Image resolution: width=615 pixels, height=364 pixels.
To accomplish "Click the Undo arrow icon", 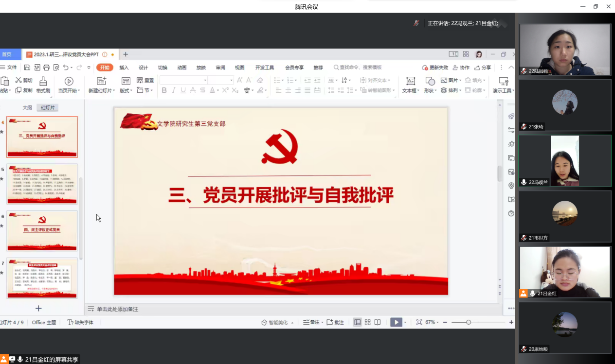I will coord(66,68).
